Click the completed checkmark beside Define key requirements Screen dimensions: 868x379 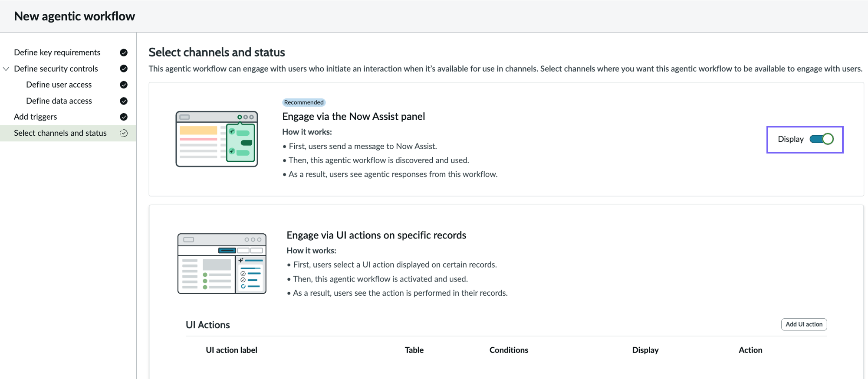124,52
